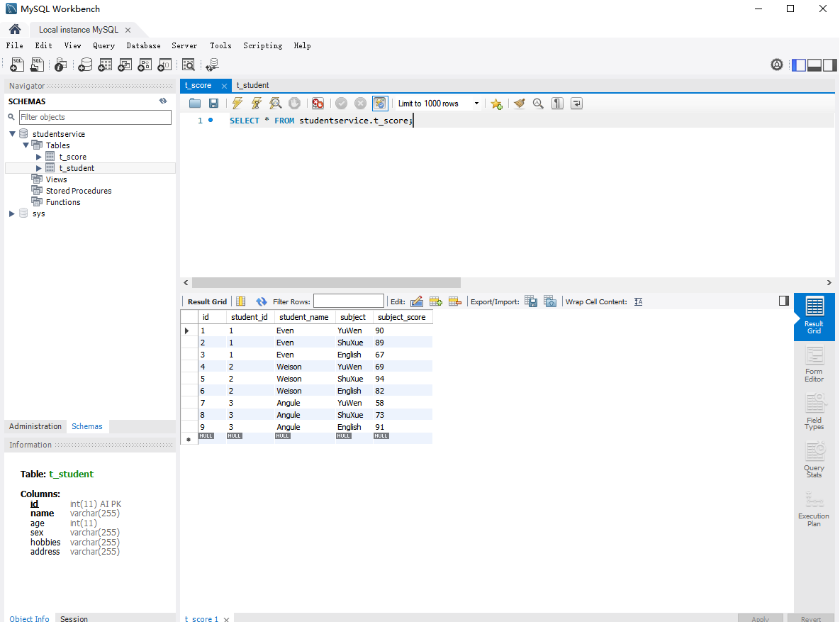Screen dimensions: 840x622
Task: Toggle autocommit mode
Action: coord(380,104)
